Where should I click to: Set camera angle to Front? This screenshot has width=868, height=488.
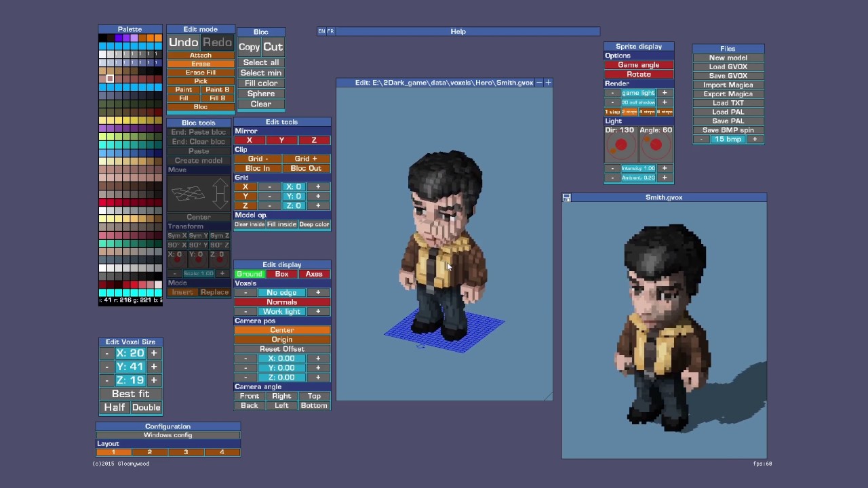click(249, 396)
